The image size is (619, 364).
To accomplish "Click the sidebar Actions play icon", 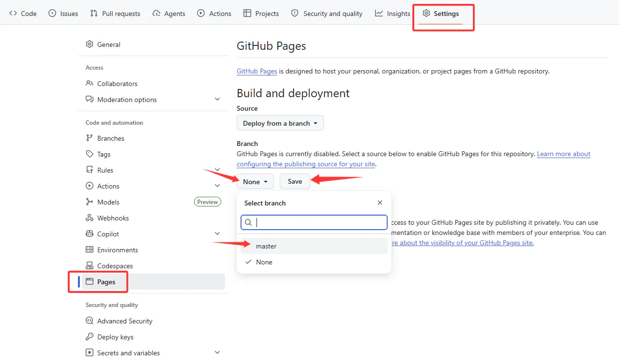I will tap(90, 186).
